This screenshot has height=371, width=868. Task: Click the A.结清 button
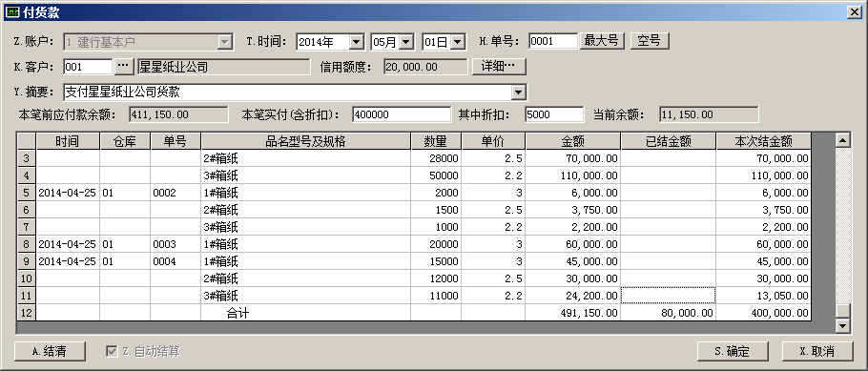[x=50, y=351]
